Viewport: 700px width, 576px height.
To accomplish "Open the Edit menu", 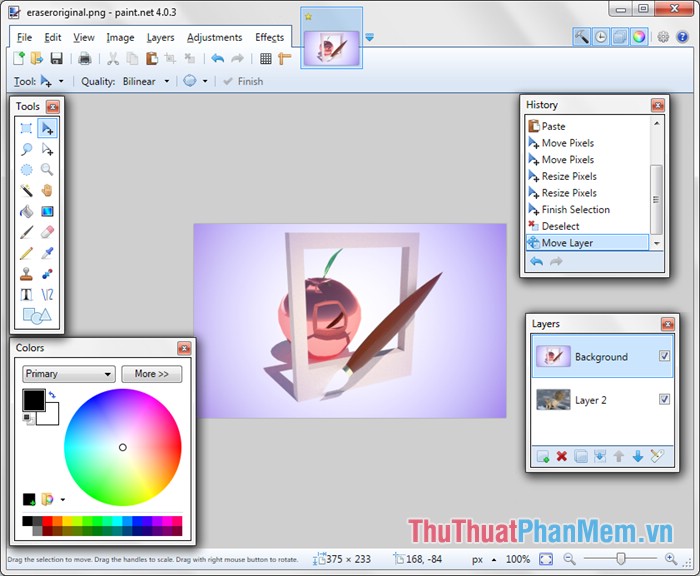I will tap(53, 38).
